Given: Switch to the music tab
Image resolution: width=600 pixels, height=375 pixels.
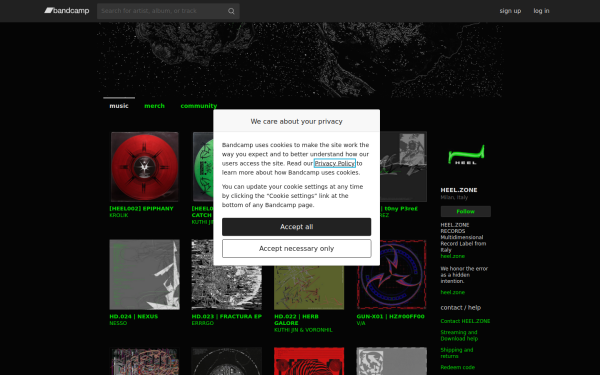Looking at the screenshot, I should 119,106.
